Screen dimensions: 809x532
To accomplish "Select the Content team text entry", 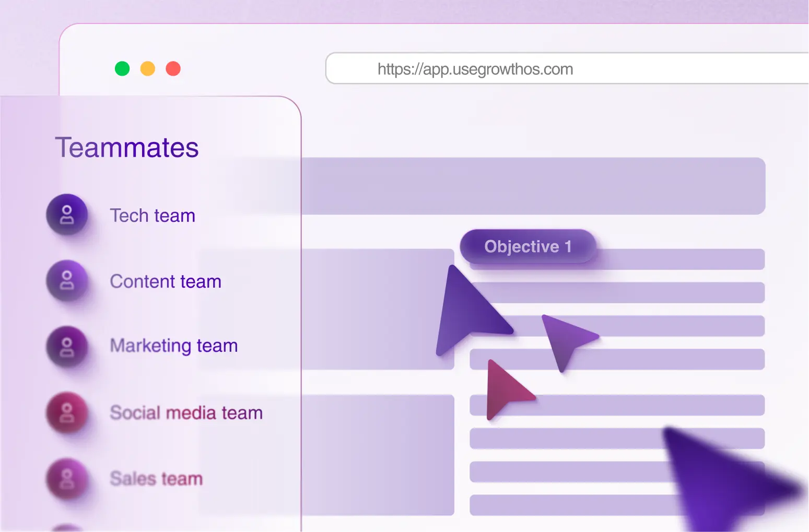I will pos(166,281).
